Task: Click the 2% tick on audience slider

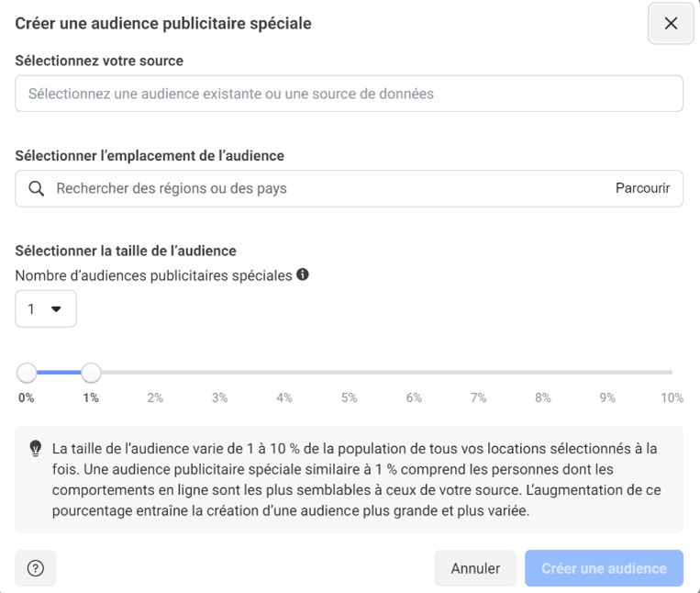Action: (x=155, y=397)
